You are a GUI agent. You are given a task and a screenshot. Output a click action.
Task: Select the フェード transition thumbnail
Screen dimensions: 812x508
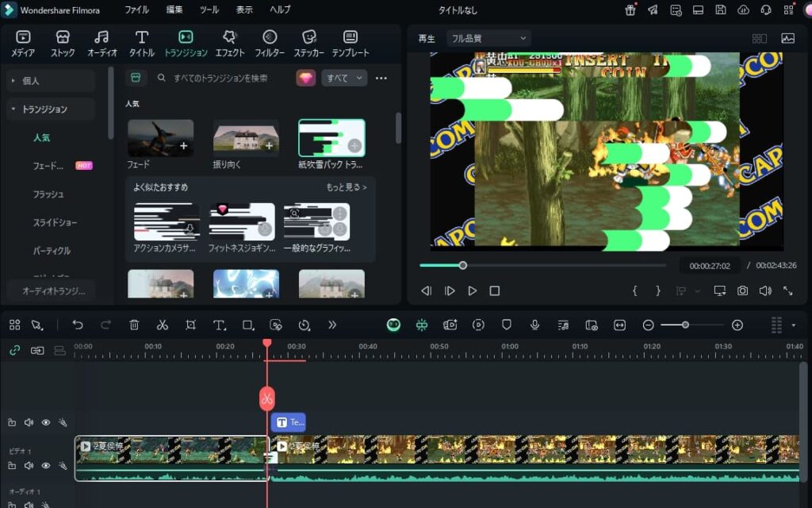[160, 138]
